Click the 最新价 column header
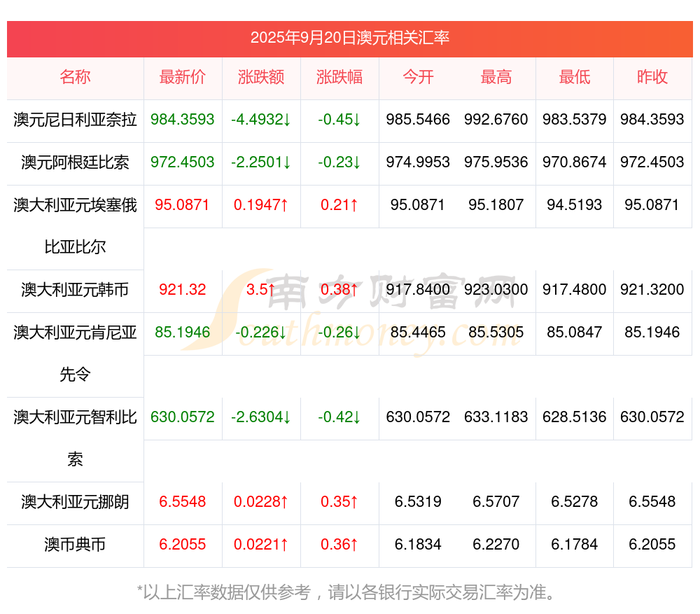Viewport: 700px width, 614px height. tap(183, 77)
